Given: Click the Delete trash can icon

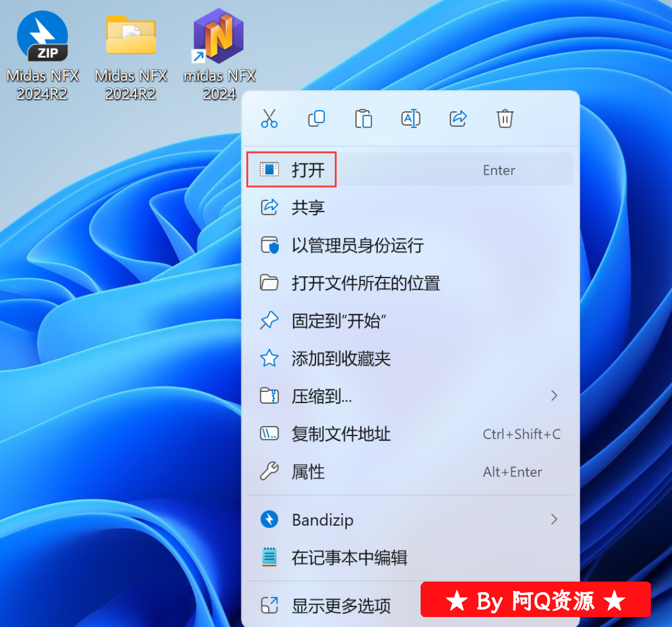Looking at the screenshot, I should pyautogui.click(x=505, y=119).
